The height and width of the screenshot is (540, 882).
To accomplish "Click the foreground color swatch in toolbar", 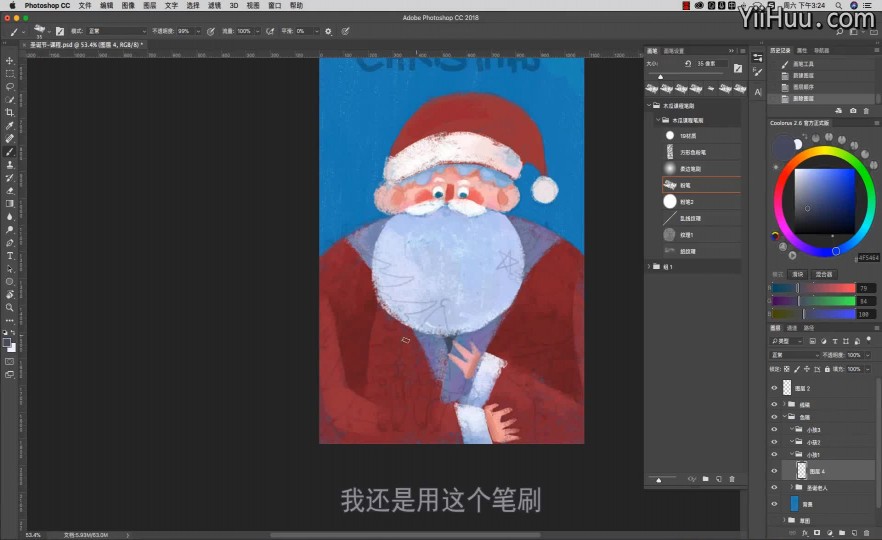I will (7, 342).
